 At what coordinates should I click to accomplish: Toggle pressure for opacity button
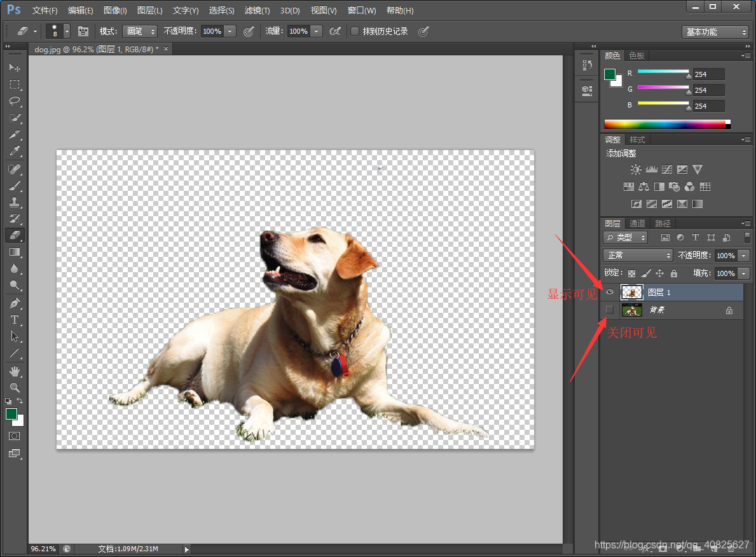tap(249, 31)
